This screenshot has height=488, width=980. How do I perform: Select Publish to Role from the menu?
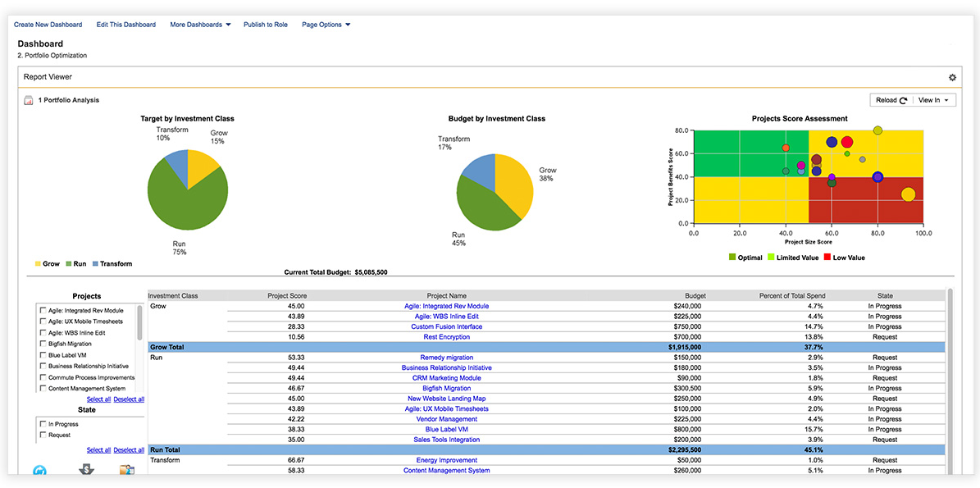click(265, 25)
